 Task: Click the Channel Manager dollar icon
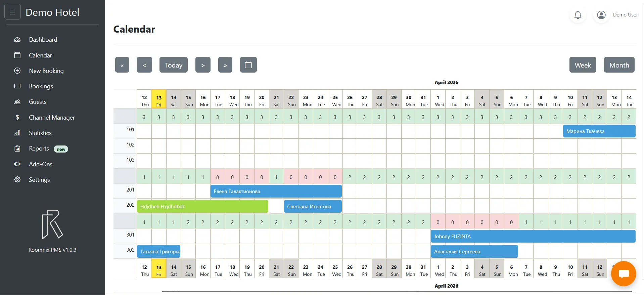pos(17,117)
